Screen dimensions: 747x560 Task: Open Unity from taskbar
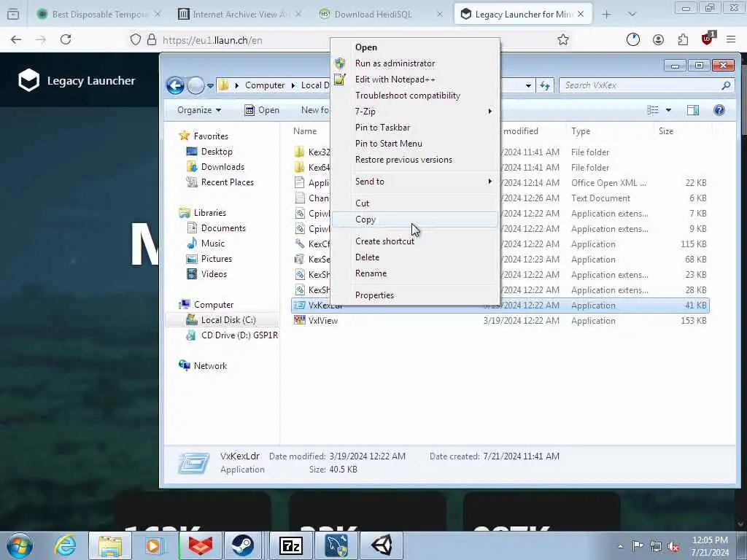381,545
